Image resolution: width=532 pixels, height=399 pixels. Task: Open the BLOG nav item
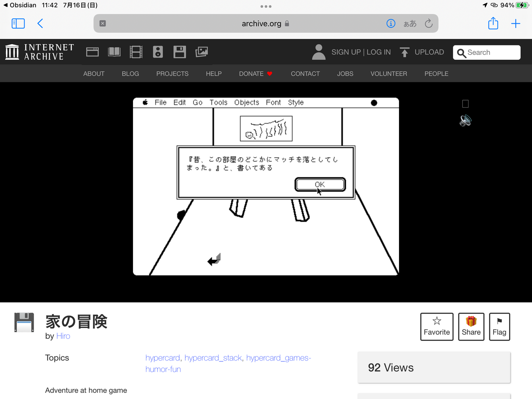[x=130, y=74]
